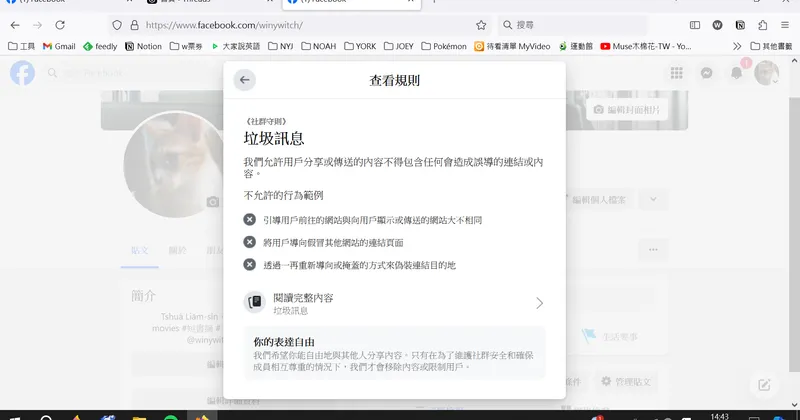Expand the chevron beside 閱讀完整內容

pos(539,303)
